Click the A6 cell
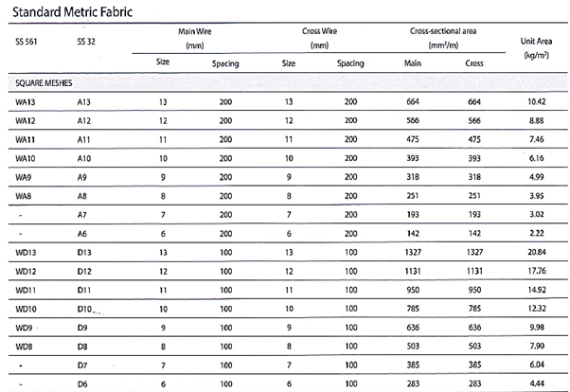The height and width of the screenshot is (392, 570). point(82,233)
